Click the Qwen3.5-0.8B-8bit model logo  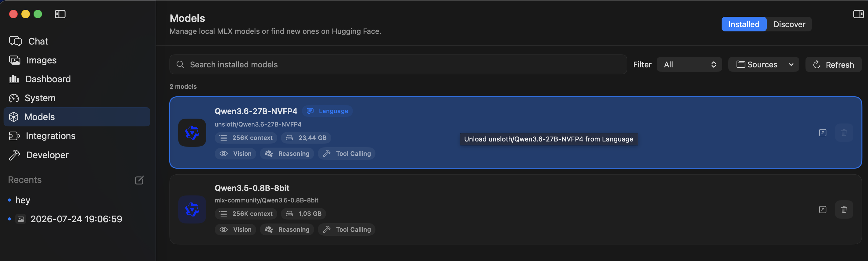192,209
